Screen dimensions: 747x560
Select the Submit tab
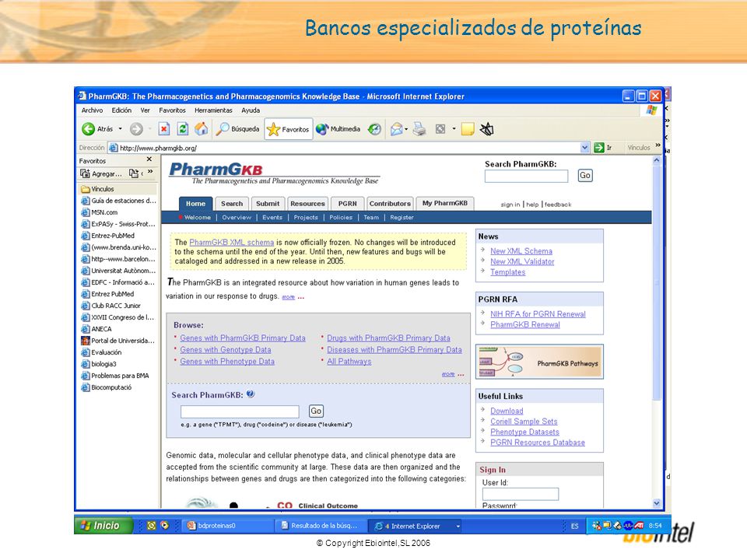pos(268,204)
